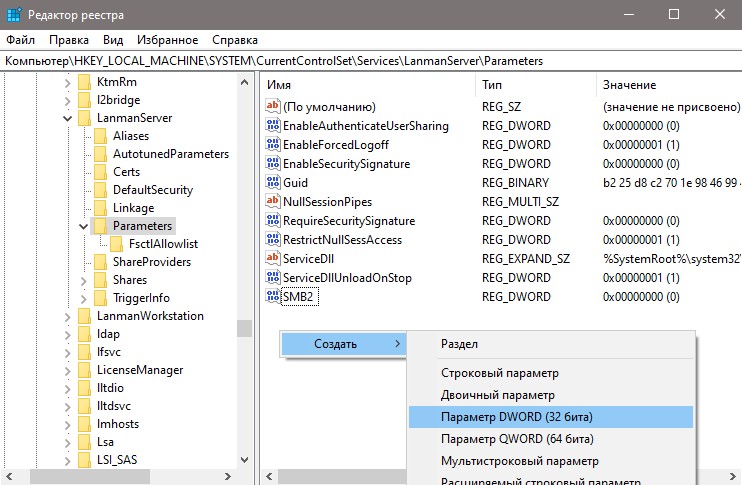The image size is (742, 485).
Task: Expand the ldap tree node
Action: coord(67,335)
